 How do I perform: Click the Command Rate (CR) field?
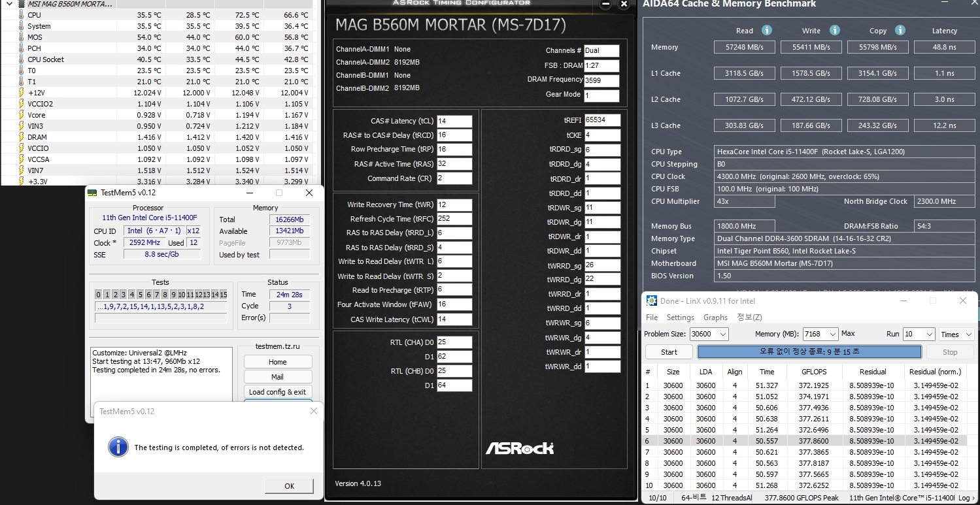point(454,178)
